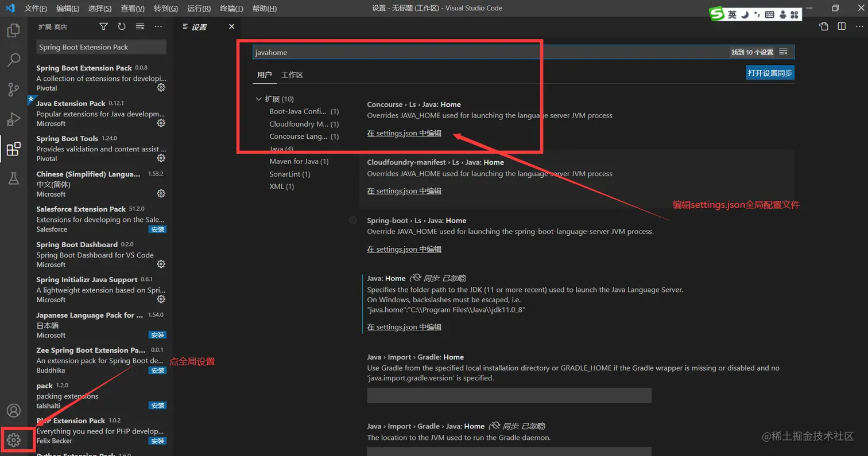
Task: Open the Source Control view
Action: pos(13,89)
